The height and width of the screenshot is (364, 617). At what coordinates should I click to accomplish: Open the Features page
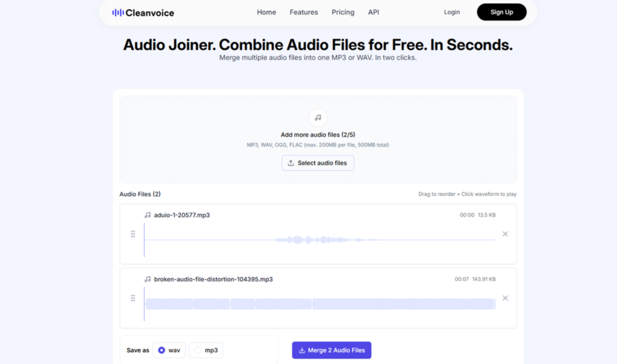303,12
